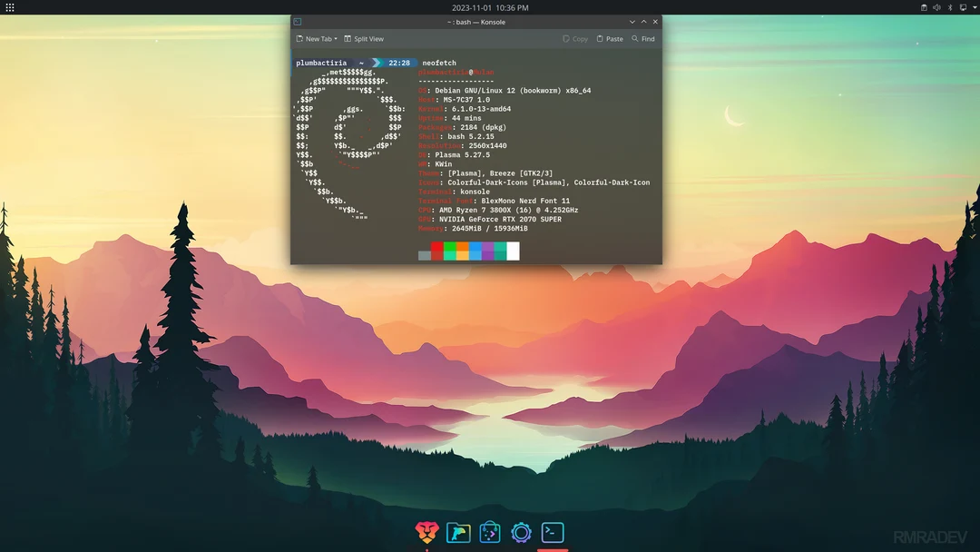Expand the New Tab dropdown arrow
980x552 pixels.
pyautogui.click(x=336, y=38)
